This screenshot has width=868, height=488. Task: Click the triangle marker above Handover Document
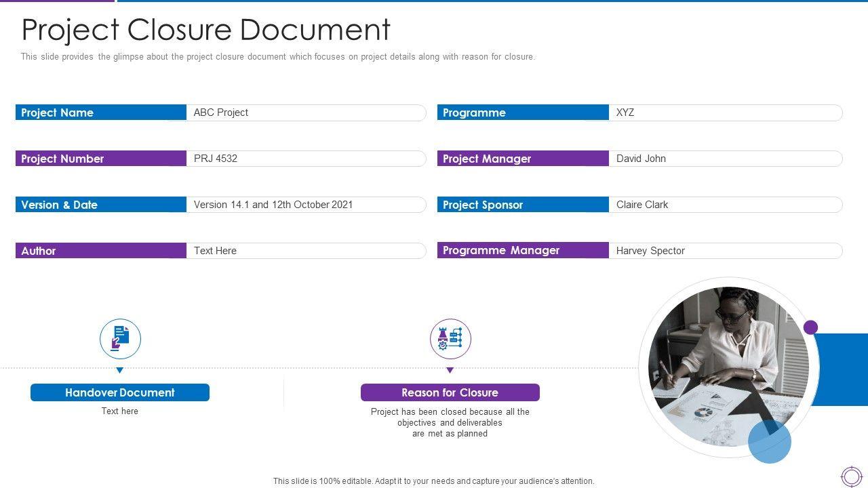[120, 371]
